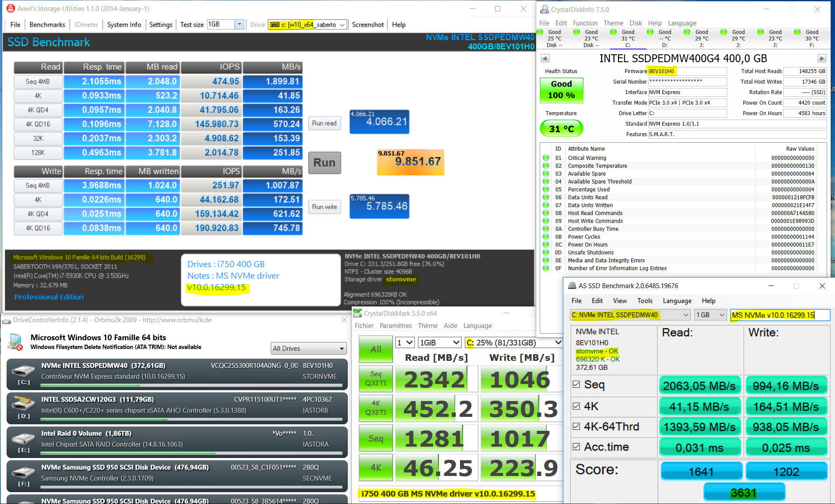Viewport: 835px width, 504px height.
Task: Click i750 400 GB comment field in CrystalDiskMark
Action: 460,493
